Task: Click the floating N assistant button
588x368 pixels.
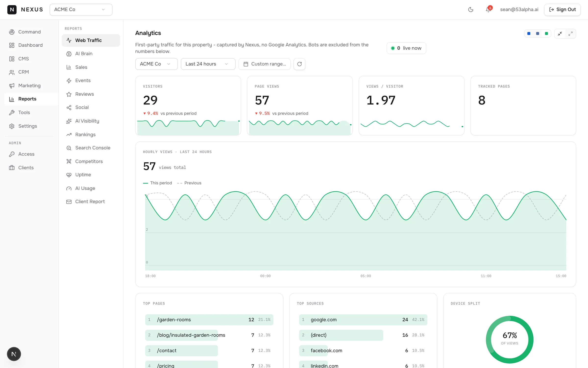Action: point(14,354)
